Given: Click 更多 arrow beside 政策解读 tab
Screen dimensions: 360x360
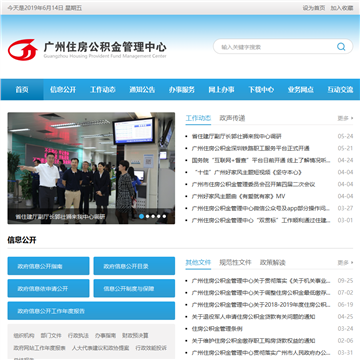Looking at the screenshot, I should 345,263.
